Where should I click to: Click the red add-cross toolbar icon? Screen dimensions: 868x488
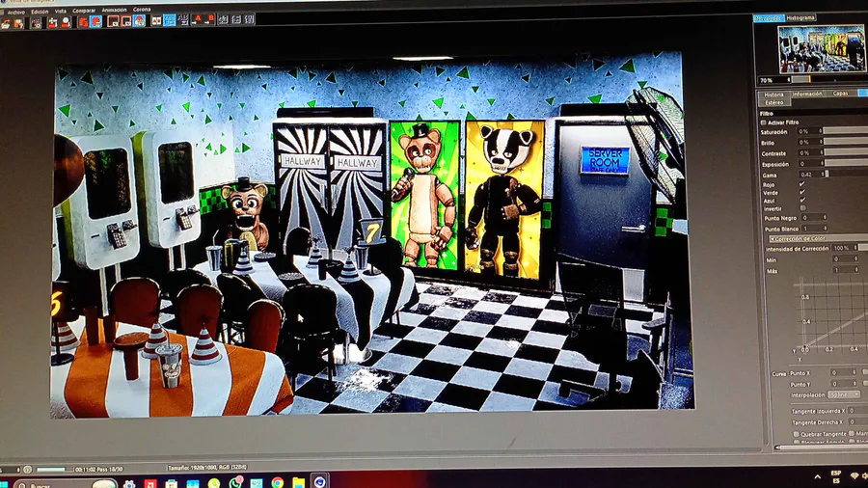pos(53,23)
